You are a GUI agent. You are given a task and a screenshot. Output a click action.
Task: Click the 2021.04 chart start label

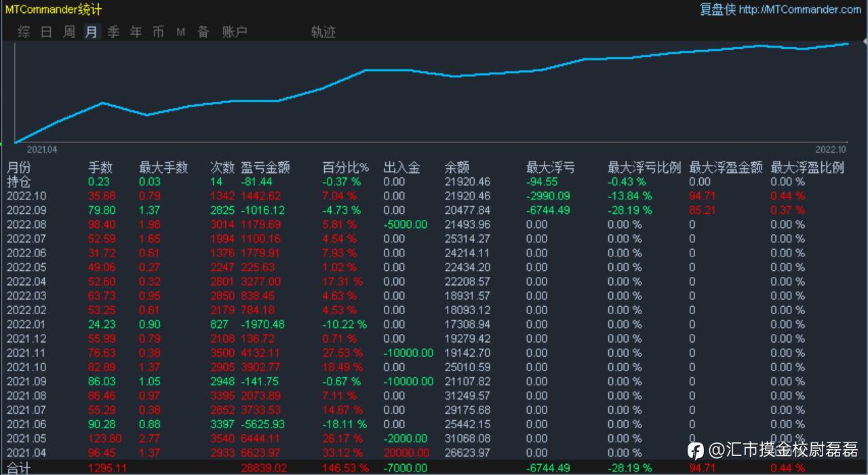(42, 149)
